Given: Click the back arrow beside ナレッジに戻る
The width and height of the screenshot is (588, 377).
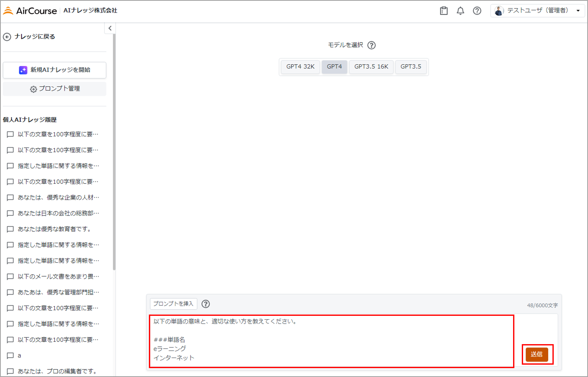Looking at the screenshot, I should (x=7, y=37).
